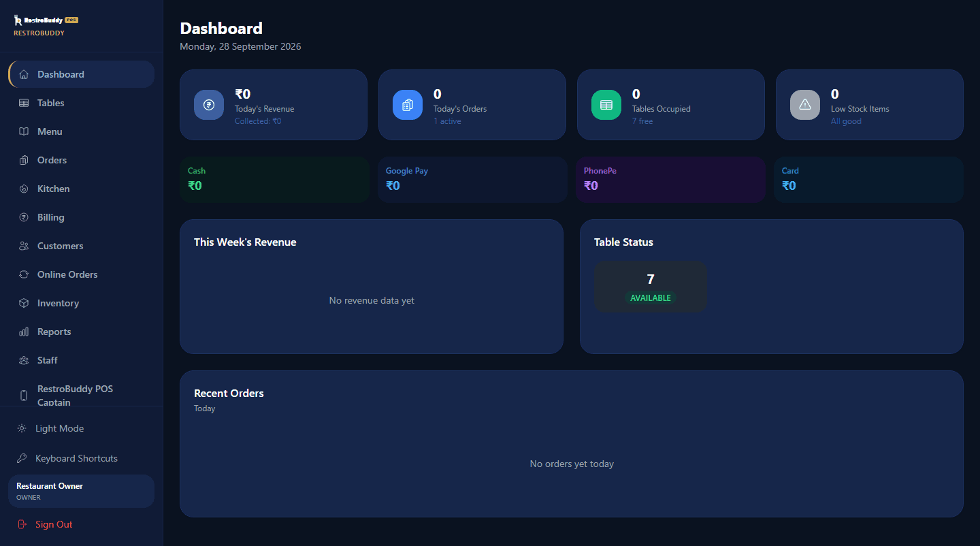
Task: Click the Sign Out arrow icon
Action: (22, 524)
